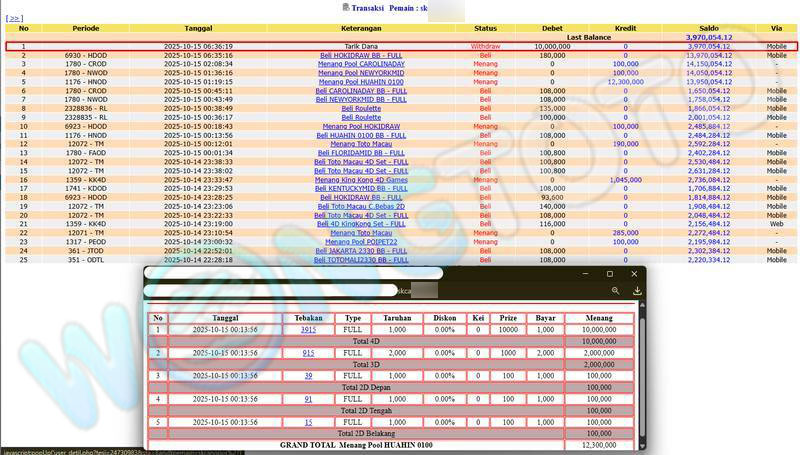The width and height of the screenshot is (800, 455).
Task: Open Menang Pool CAROLINADAY link
Action: click(x=362, y=63)
